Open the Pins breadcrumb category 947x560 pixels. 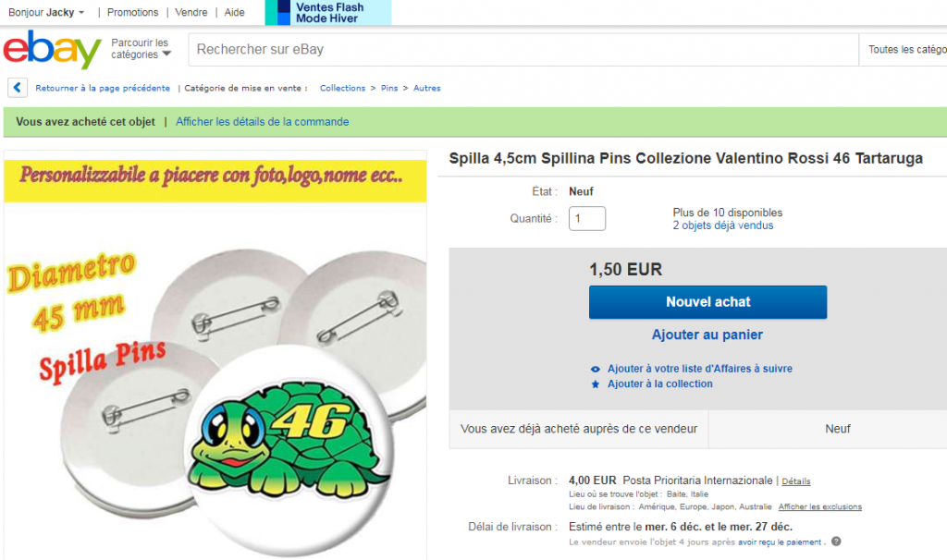389,88
